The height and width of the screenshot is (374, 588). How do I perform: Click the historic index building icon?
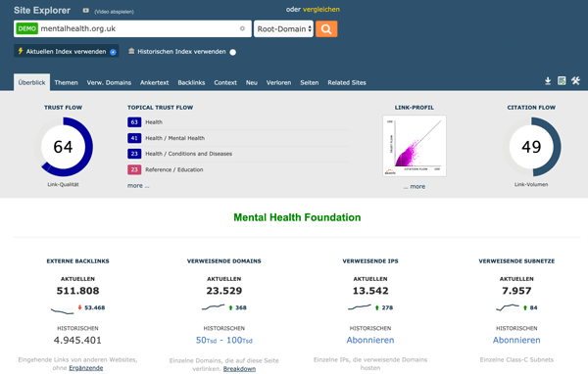pyautogui.click(x=131, y=51)
